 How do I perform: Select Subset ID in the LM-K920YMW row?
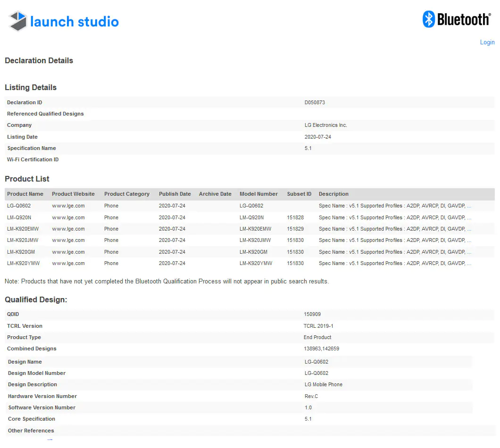click(x=295, y=264)
